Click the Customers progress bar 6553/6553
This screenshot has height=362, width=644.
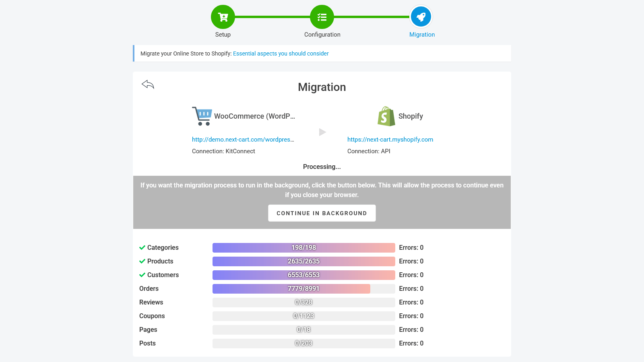pyautogui.click(x=304, y=275)
